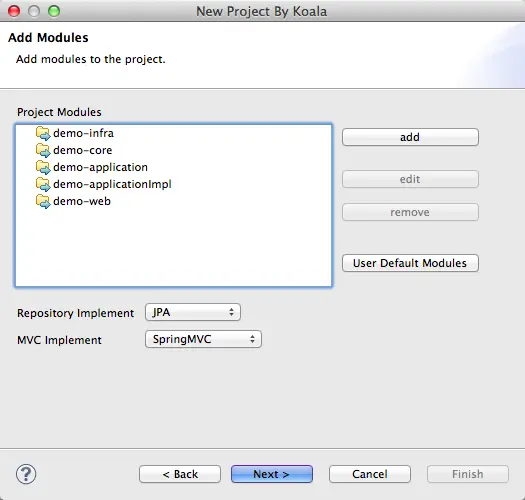This screenshot has height=500, width=525.
Task: Select the demo-core module name
Action: (83, 150)
